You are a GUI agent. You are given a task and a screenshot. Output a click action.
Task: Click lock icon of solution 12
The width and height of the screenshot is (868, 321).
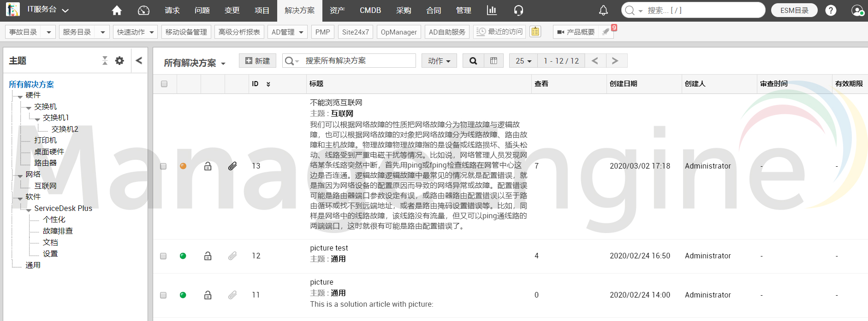(208, 256)
